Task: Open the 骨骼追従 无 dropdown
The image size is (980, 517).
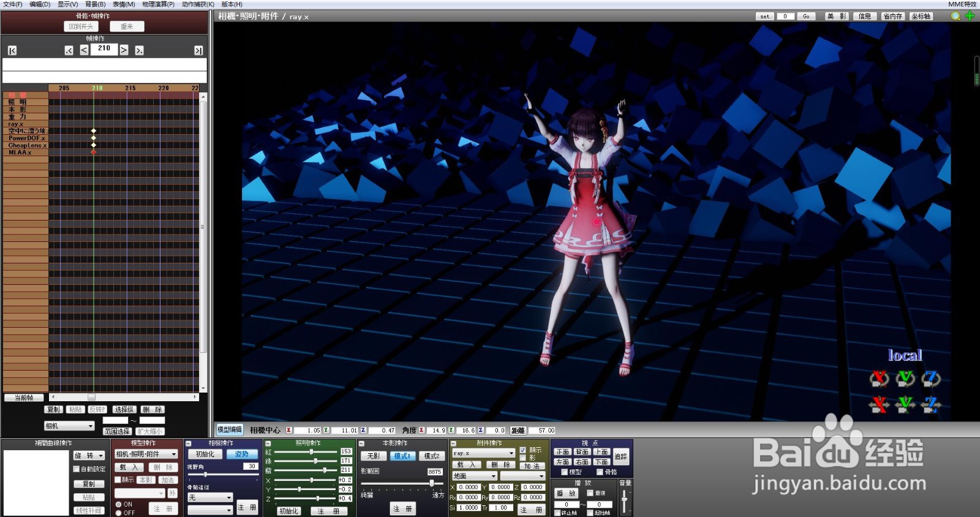Action: [210, 497]
